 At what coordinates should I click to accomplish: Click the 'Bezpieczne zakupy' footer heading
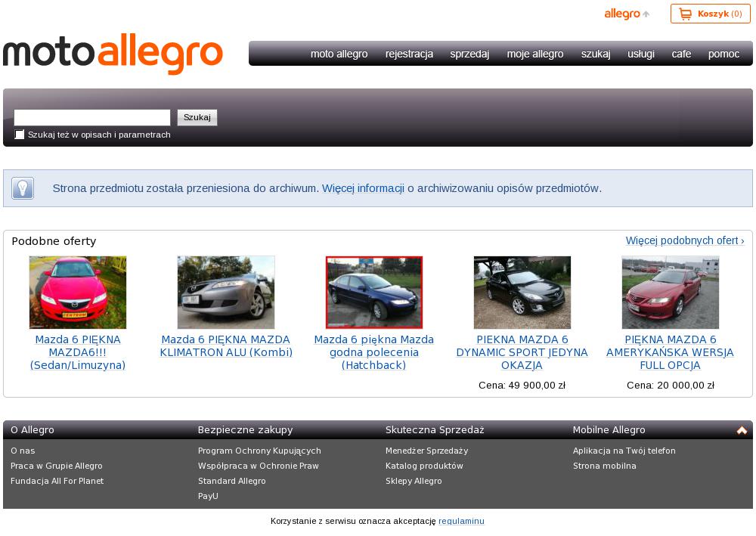245,430
